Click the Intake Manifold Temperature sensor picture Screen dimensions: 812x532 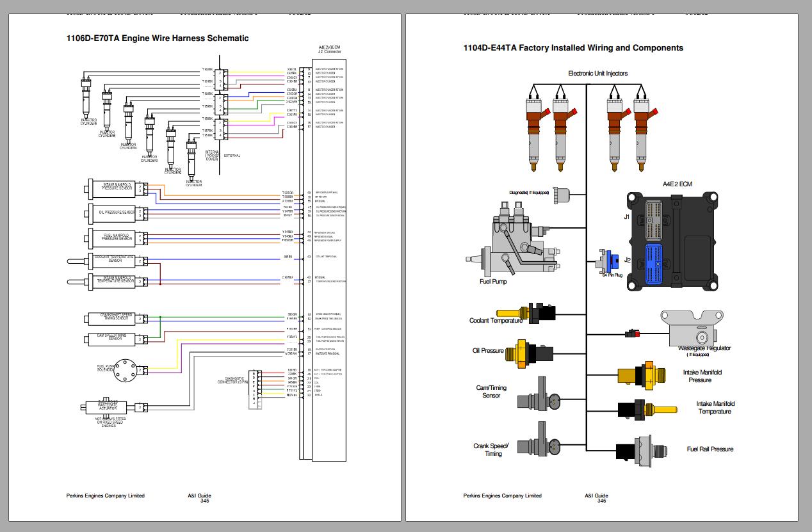[647, 408]
